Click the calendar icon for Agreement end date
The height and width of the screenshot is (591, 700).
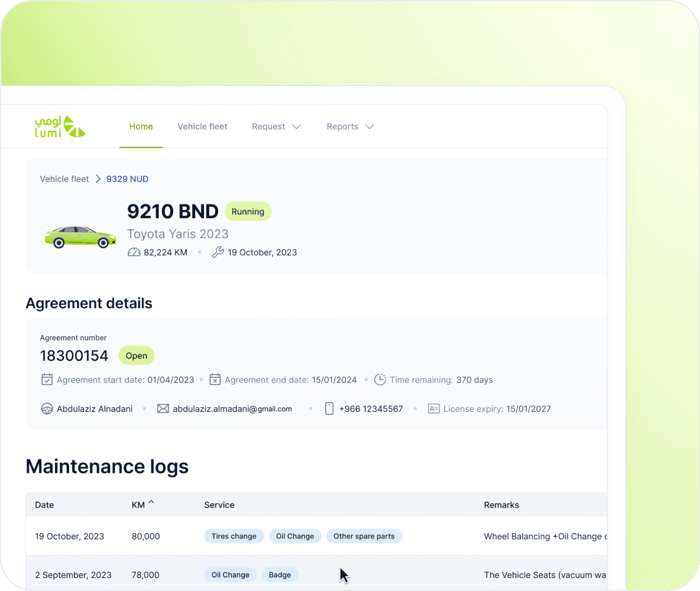tap(215, 379)
